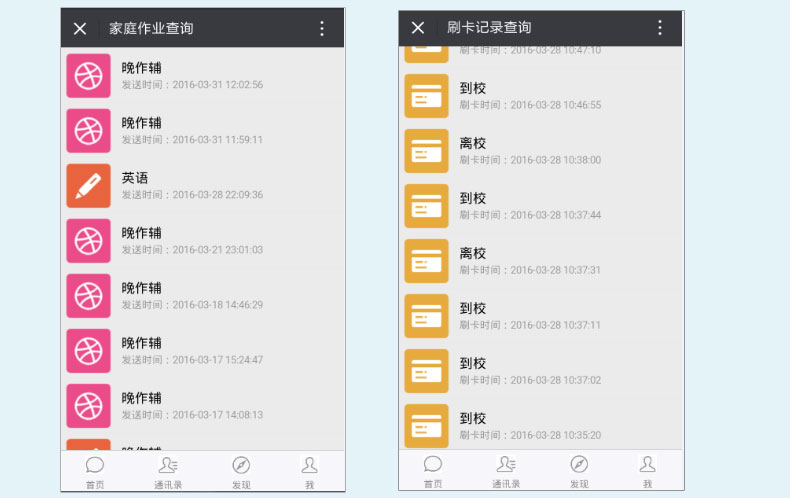Viewport: 790px width, 498px height.
Task: Open 晚作辅 sent 2016-03-17 15:24:47
Action: (203, 351)
